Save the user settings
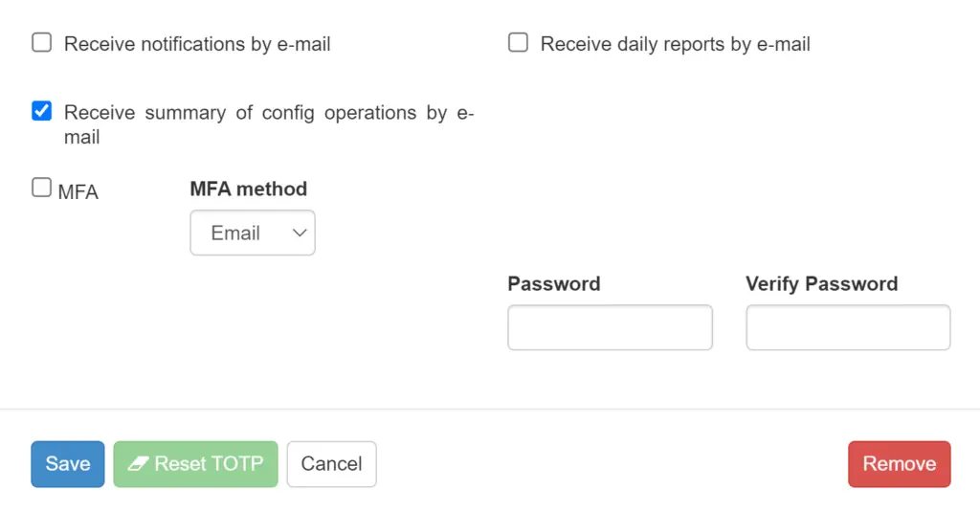 tap(68, 464)
